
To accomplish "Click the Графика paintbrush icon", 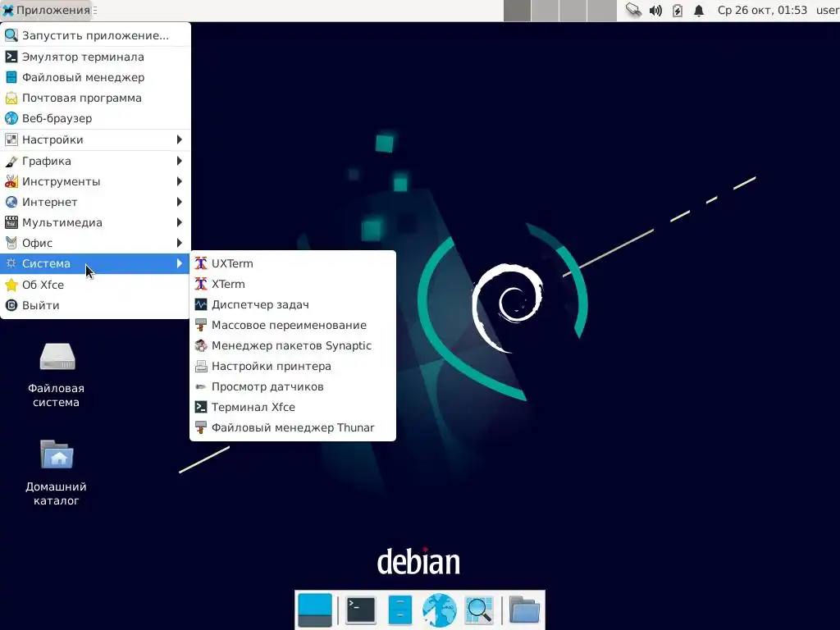I will click(11, 161).
